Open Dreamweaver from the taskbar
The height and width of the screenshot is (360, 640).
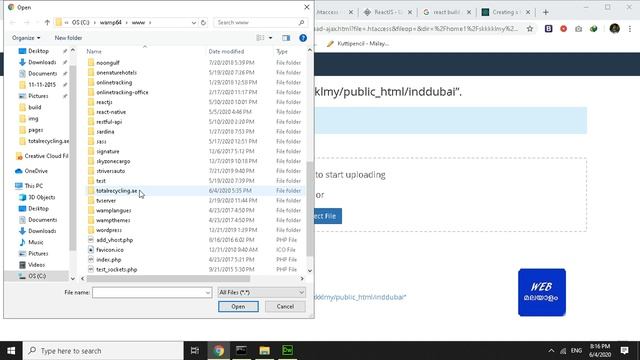pos(287,351)
